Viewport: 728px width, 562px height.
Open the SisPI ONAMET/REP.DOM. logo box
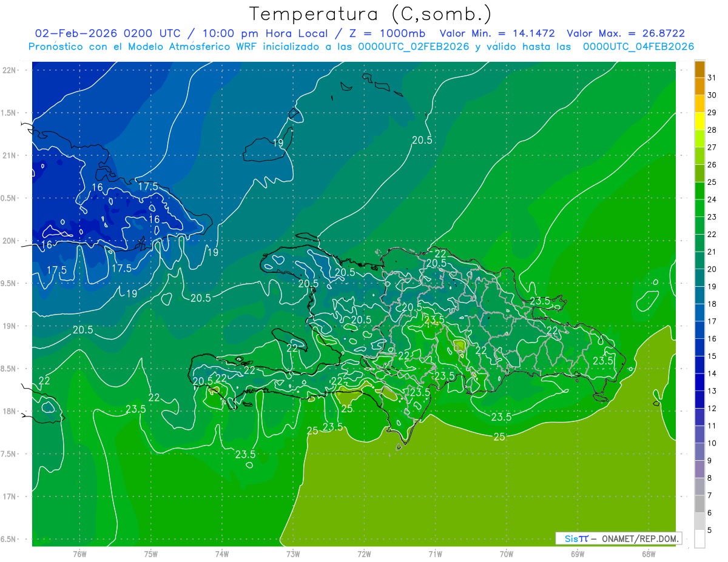pyautogui.click(x=618, y=538)
